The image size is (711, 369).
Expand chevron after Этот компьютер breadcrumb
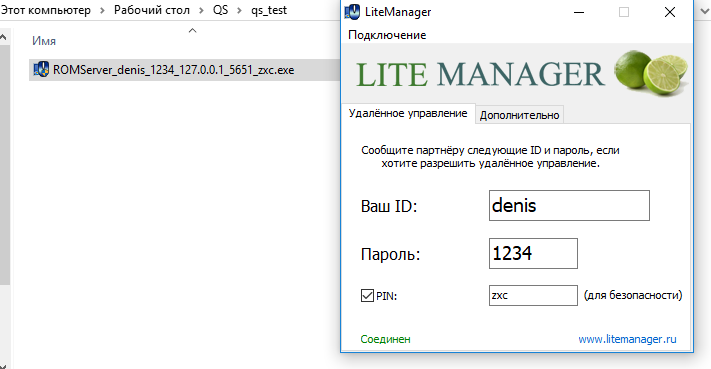102,10
